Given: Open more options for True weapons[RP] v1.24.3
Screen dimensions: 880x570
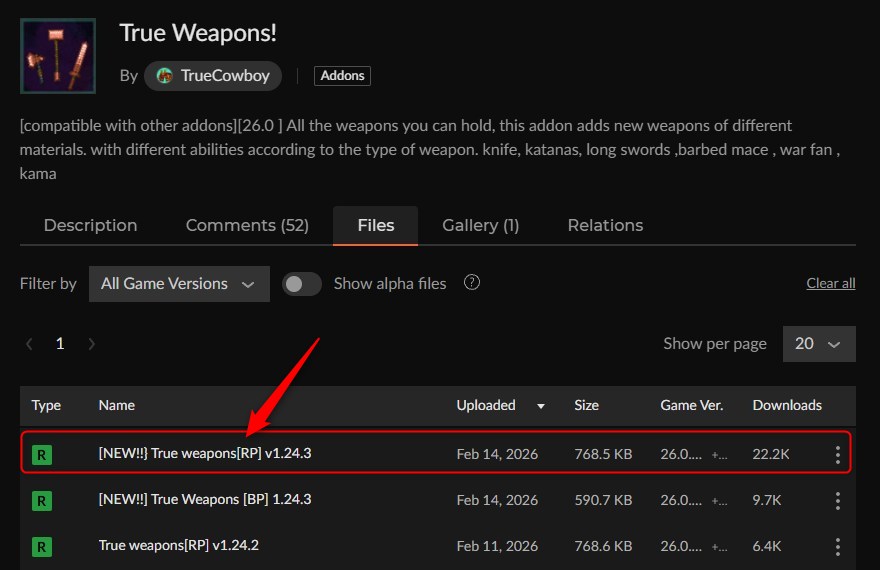Looking at the screenshot, I should pos(837,455).
